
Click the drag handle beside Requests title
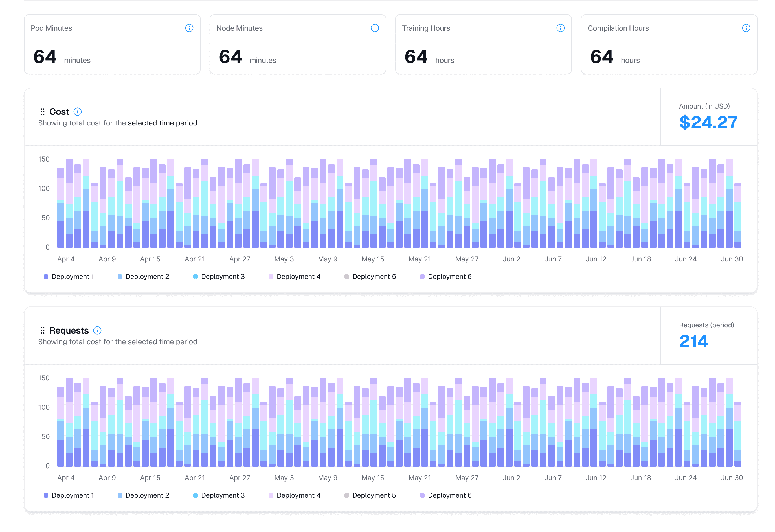(x=42, y=330)
